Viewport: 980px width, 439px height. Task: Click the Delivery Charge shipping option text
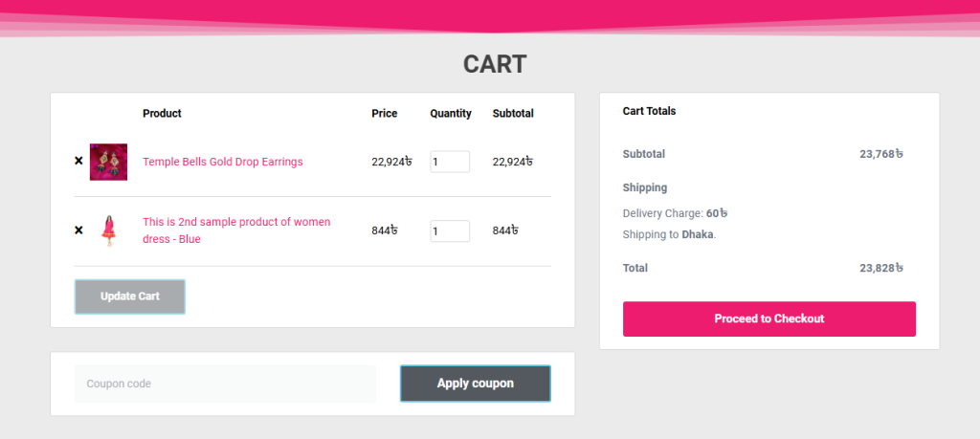pyautogui.click(x=668, y=213)
